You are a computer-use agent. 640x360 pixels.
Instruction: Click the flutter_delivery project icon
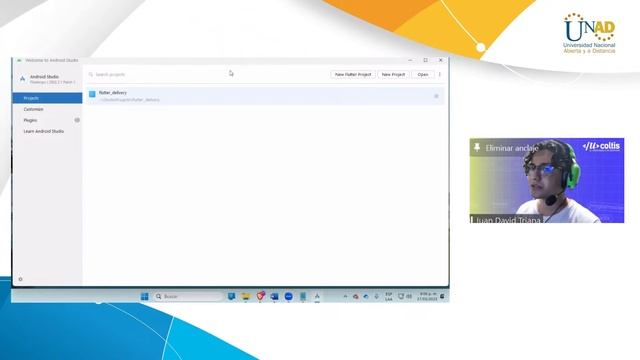(x=92, y=94)
